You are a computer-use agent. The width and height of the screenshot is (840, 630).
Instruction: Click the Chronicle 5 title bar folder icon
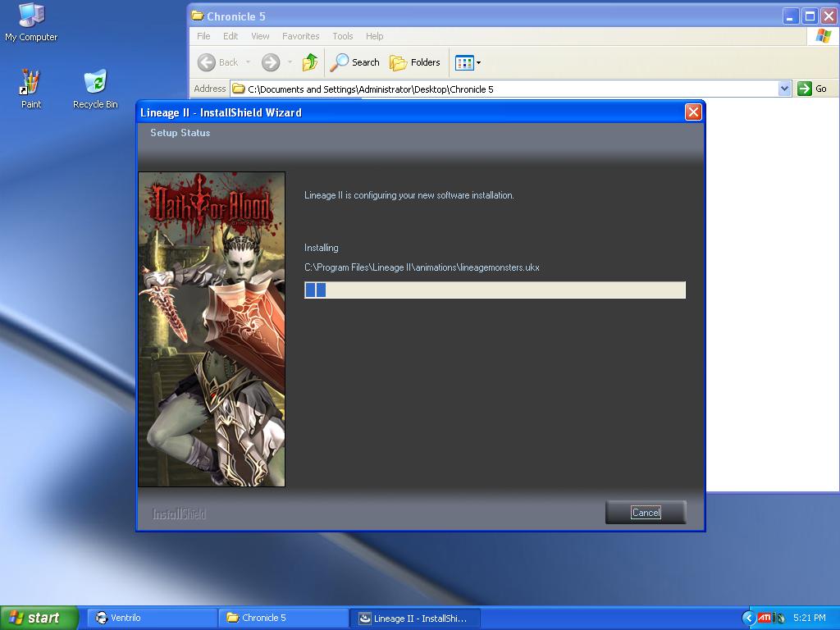pos(198,16)
